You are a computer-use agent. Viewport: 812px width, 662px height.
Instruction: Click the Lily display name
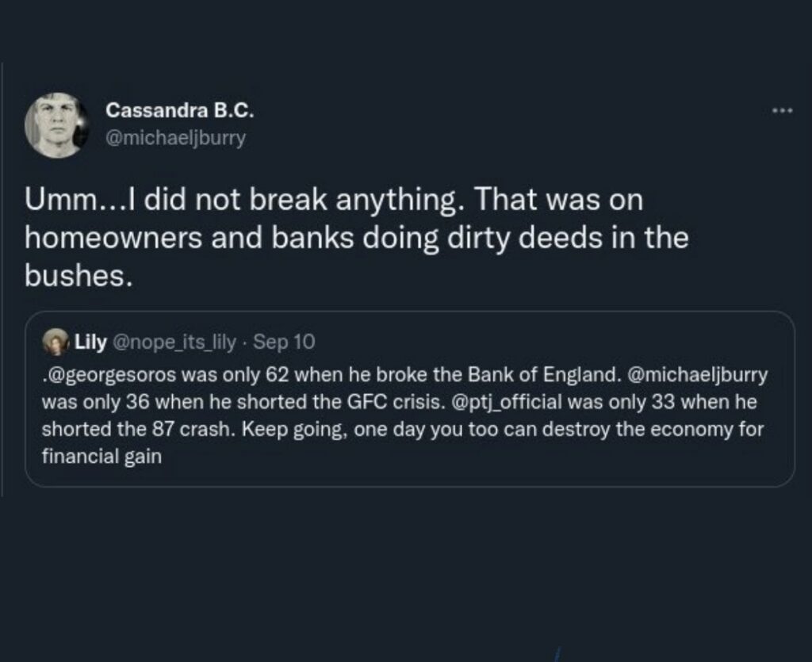(x=90, y=342)
